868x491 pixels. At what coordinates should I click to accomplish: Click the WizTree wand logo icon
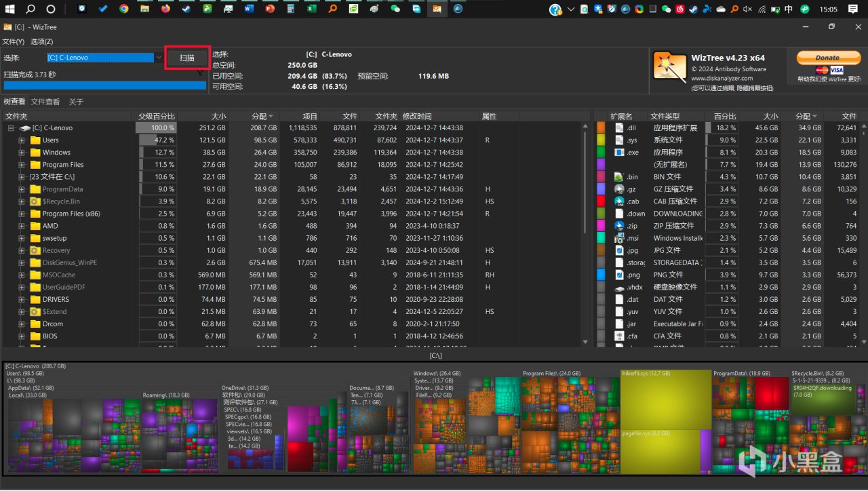[x=669, y=67]
